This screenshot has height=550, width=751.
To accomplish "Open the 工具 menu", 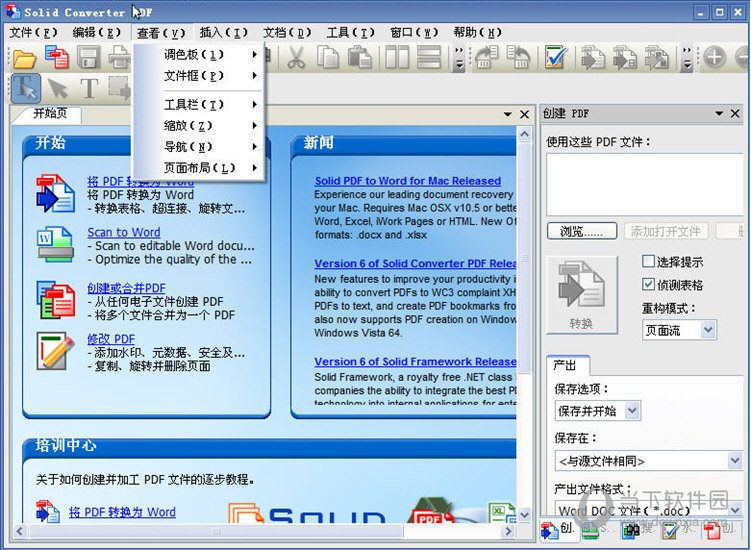I will click(x=351, y=33).
